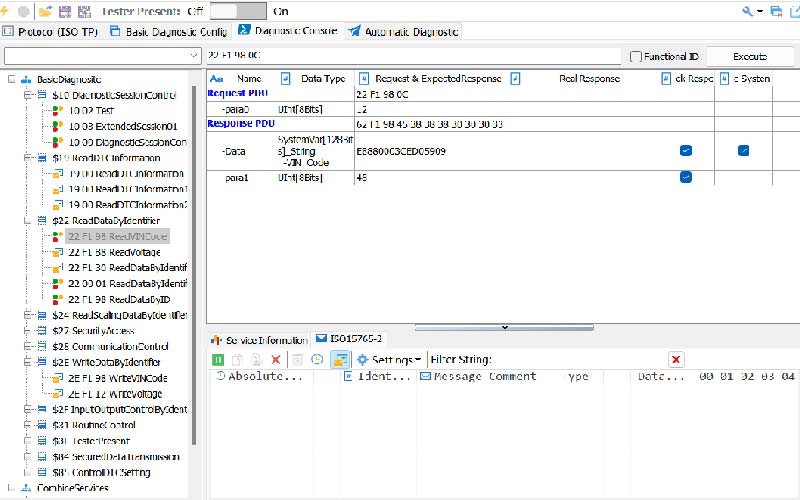Viewport: 800px width, 500px height.
Task: Click the highlighted auto-scroll icon in message toolbar
Action: [x=339, y=359]
